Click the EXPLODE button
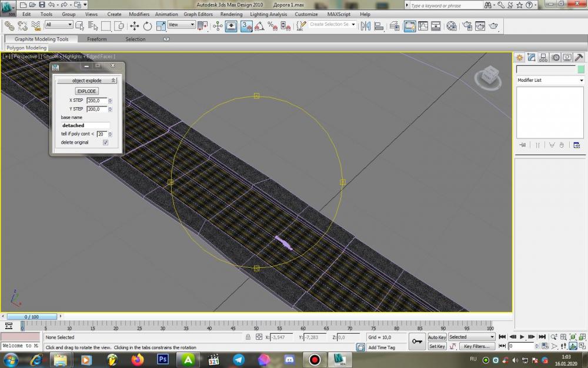 86,91
